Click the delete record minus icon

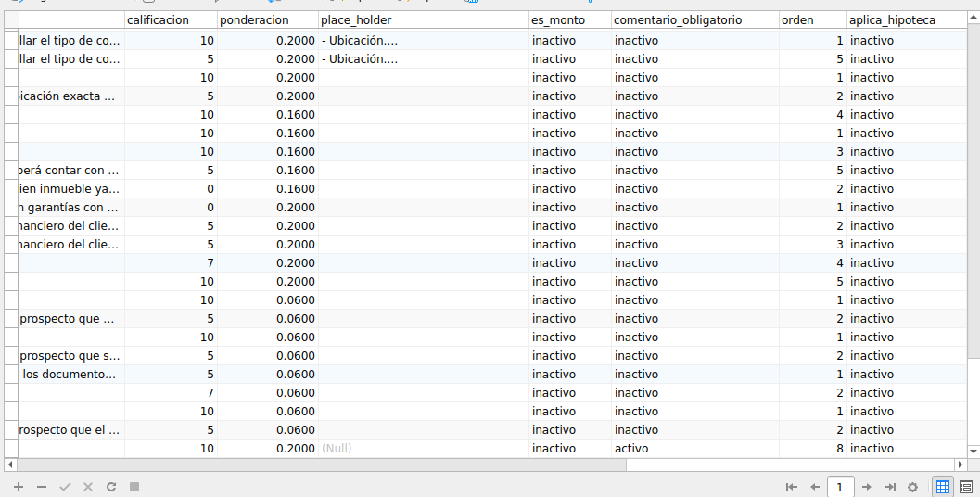[42, 487]
